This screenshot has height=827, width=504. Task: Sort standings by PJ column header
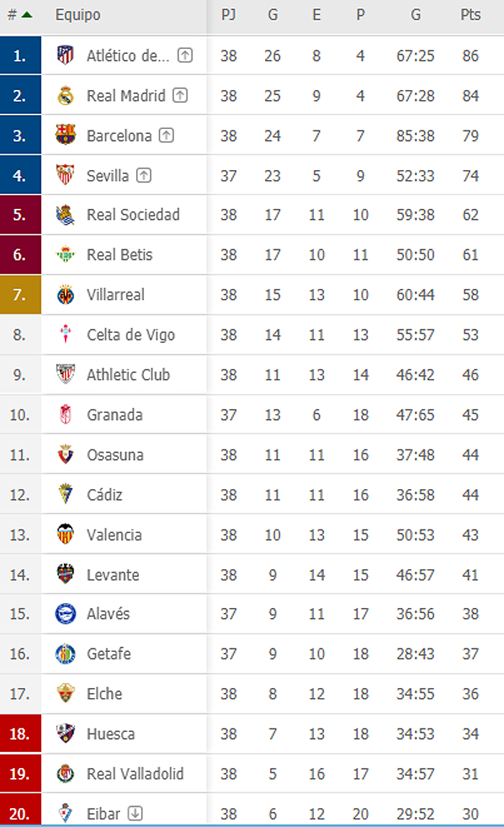pyautogui.click(x=228, y=14)
